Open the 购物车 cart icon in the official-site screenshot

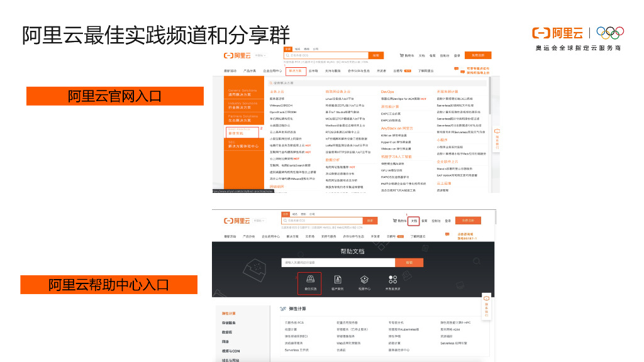tap(402, 55)
